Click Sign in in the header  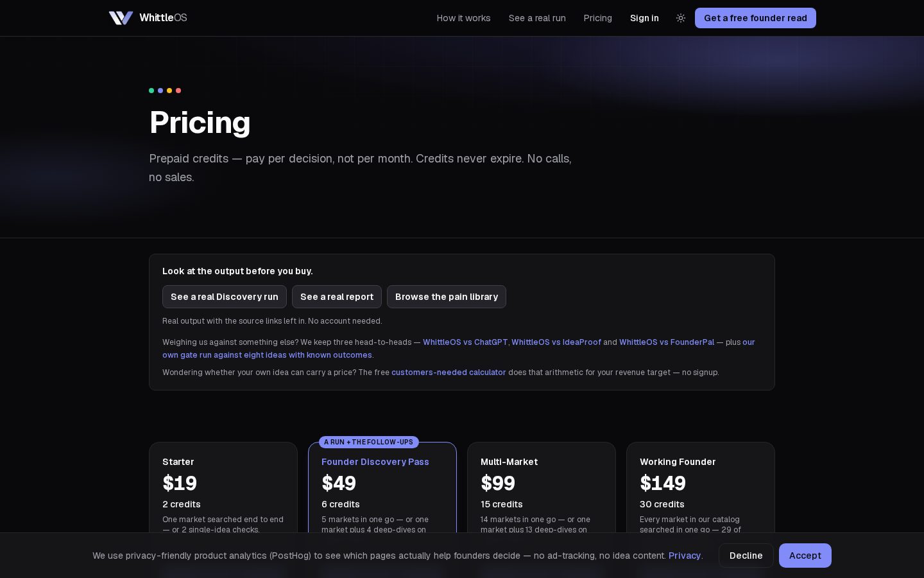pyautogui.click(x=644, y=18)
